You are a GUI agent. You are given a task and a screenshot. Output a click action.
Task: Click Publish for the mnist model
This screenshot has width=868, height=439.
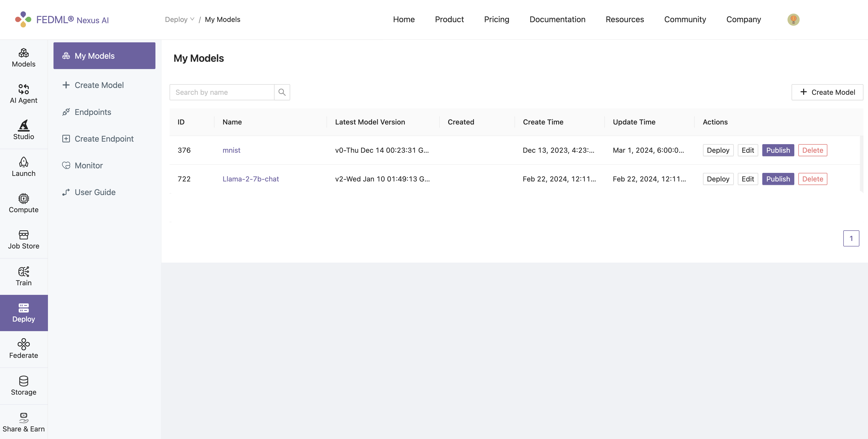[778, 150]
